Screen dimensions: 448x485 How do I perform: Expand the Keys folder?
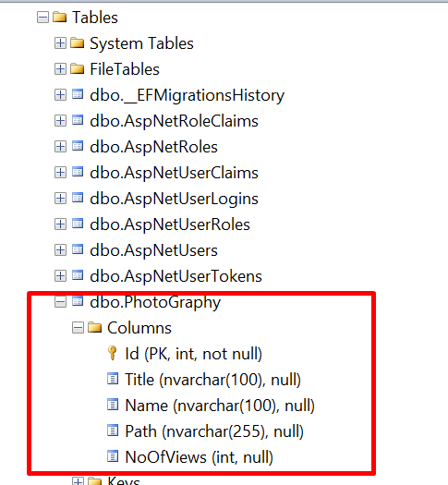tap(78, 481)
